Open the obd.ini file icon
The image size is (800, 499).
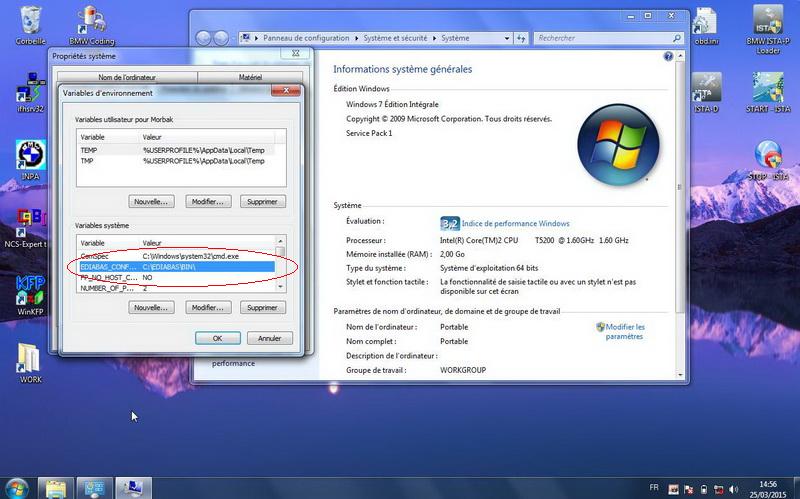(x=707, y=24)
